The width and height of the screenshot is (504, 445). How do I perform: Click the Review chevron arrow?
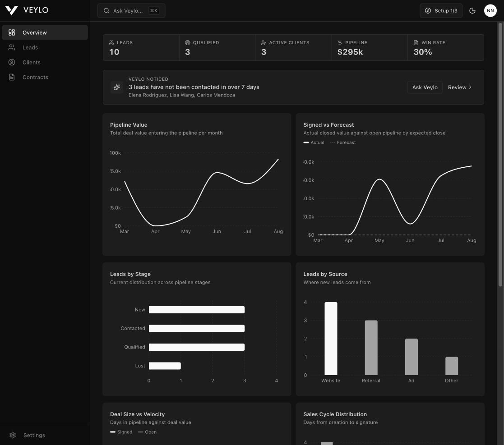[x=470, y=87]
